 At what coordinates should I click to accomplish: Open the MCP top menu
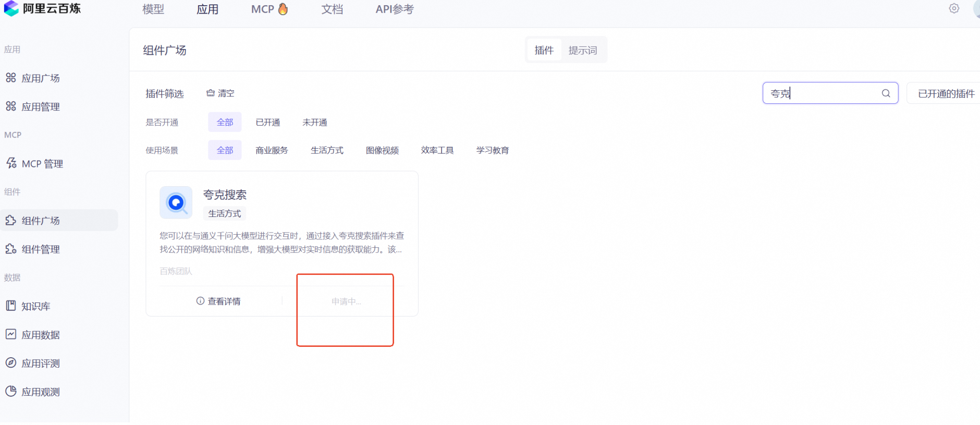click(x=269, y=9)
